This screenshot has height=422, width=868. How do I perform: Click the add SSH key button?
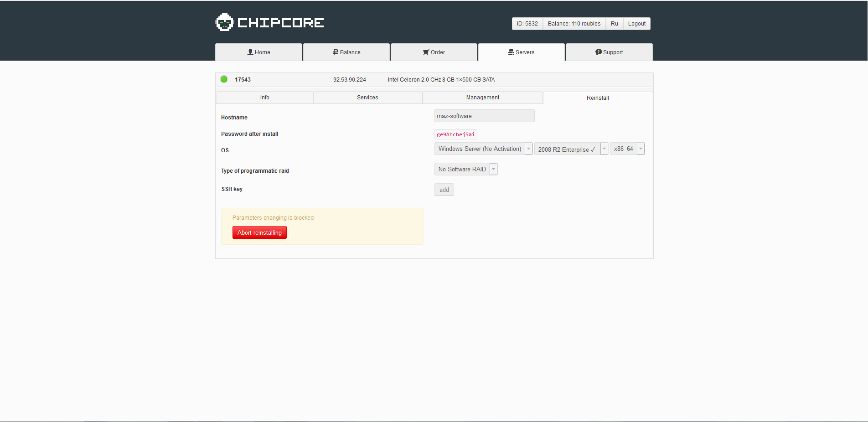[444, 190]
